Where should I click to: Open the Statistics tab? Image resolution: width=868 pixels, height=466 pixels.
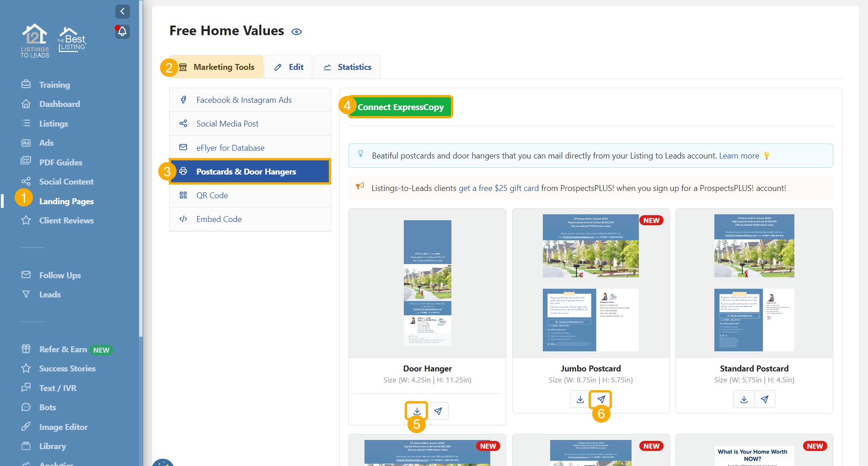[347, 67]
